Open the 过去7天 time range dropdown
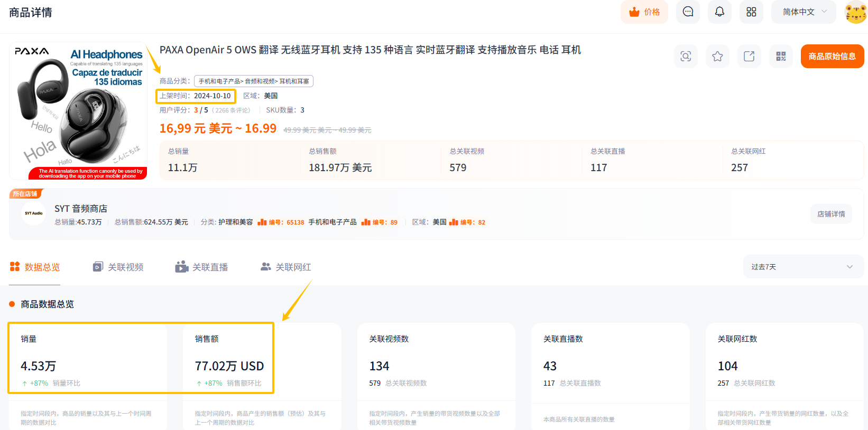Screen dimensions: 868x430 802,267
